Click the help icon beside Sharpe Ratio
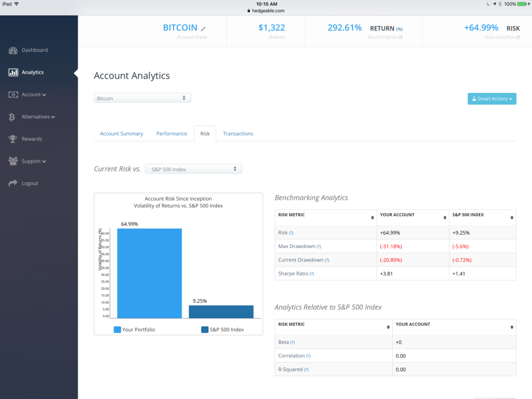 click(312, 274)
